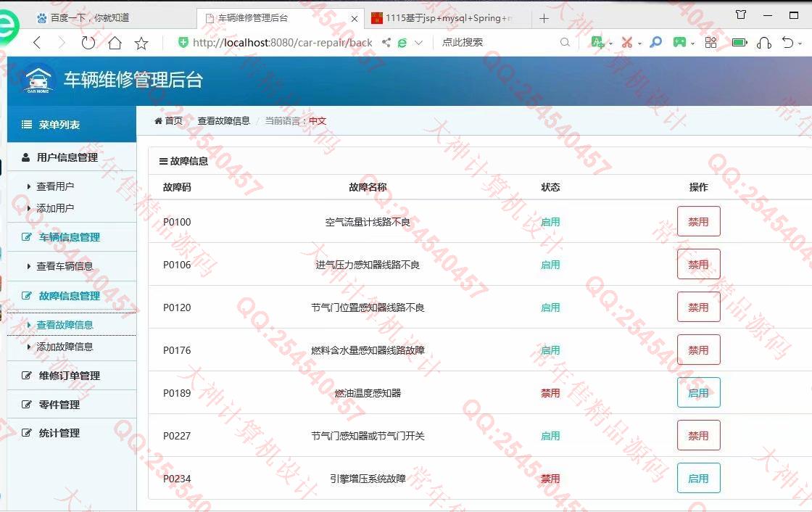812x512 pixels.
Task: Open 查看车辆信息 submenu item
Action: (65, 266)
